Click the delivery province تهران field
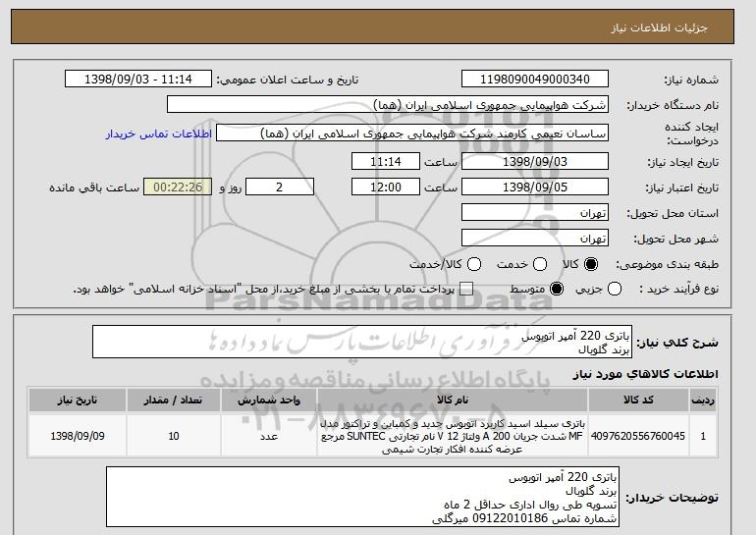Image resolution: width=756 pixels, height=535 pixels. (x=535, y=213)
